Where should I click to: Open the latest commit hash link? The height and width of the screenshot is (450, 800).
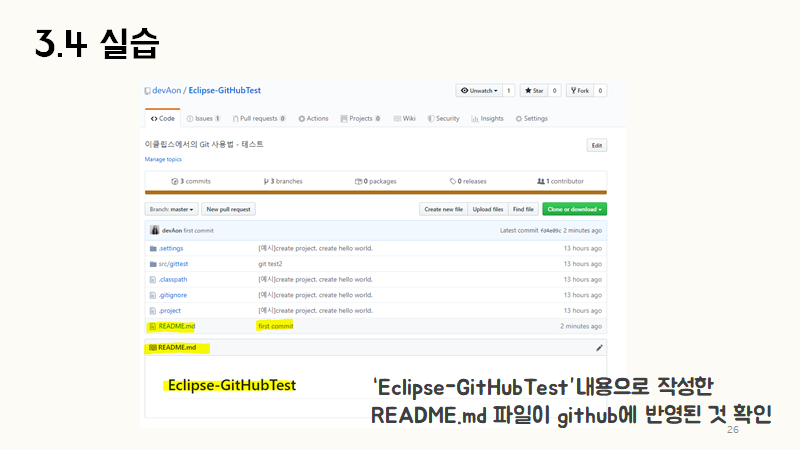pos(551,231)
